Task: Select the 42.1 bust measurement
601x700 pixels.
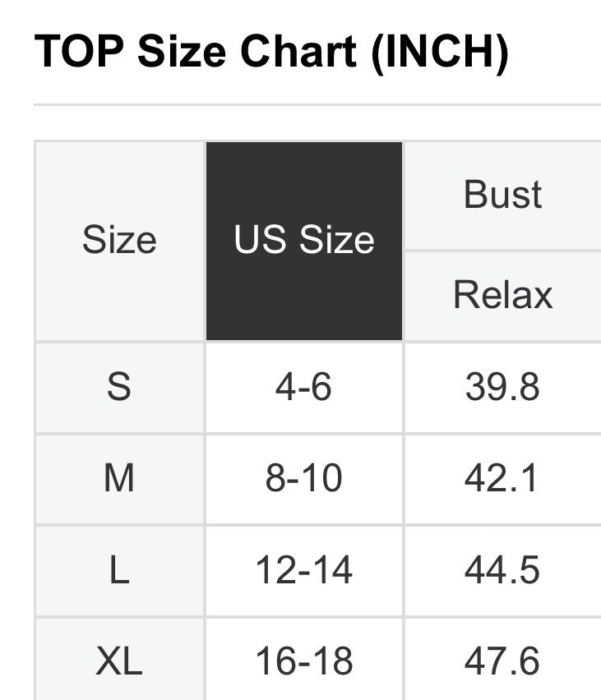Action: (x=502, y=478)
